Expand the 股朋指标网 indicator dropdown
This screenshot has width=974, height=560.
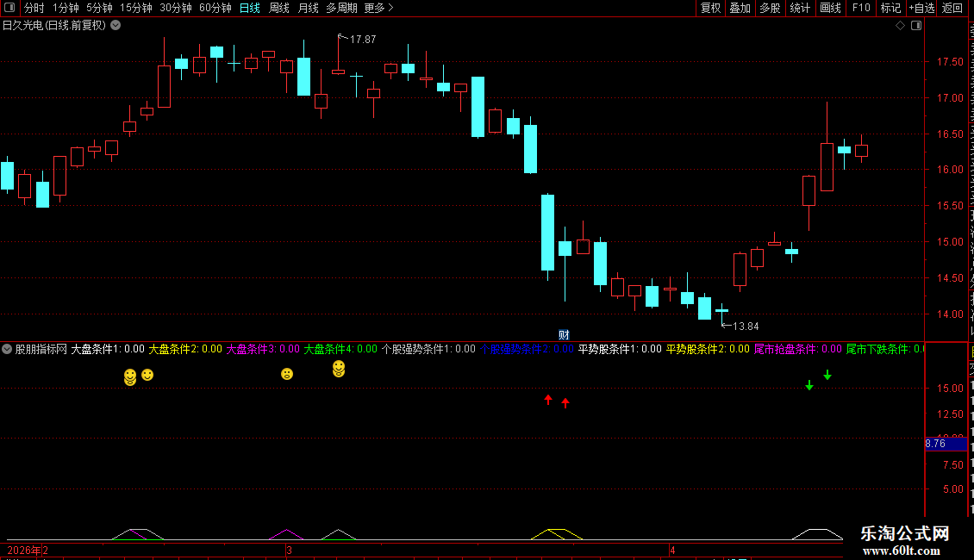(7, 349)
